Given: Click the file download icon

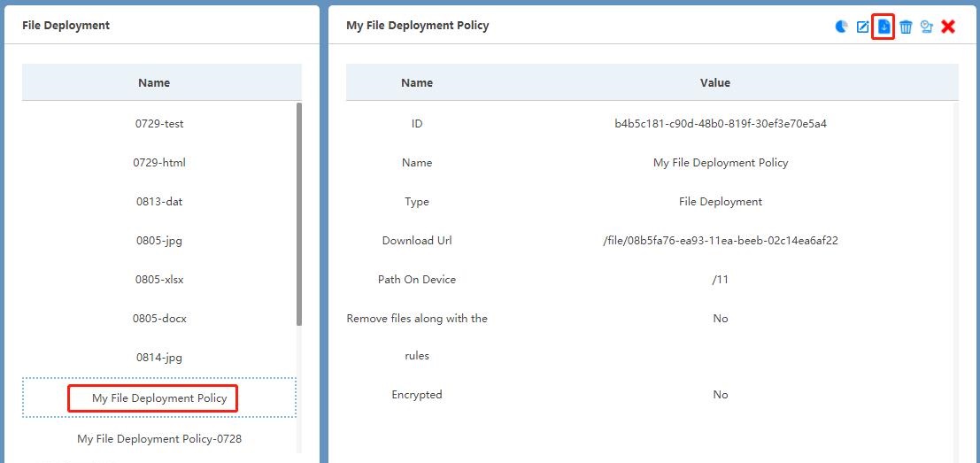Looking at the screenshot, I should (x=884, y=27).
